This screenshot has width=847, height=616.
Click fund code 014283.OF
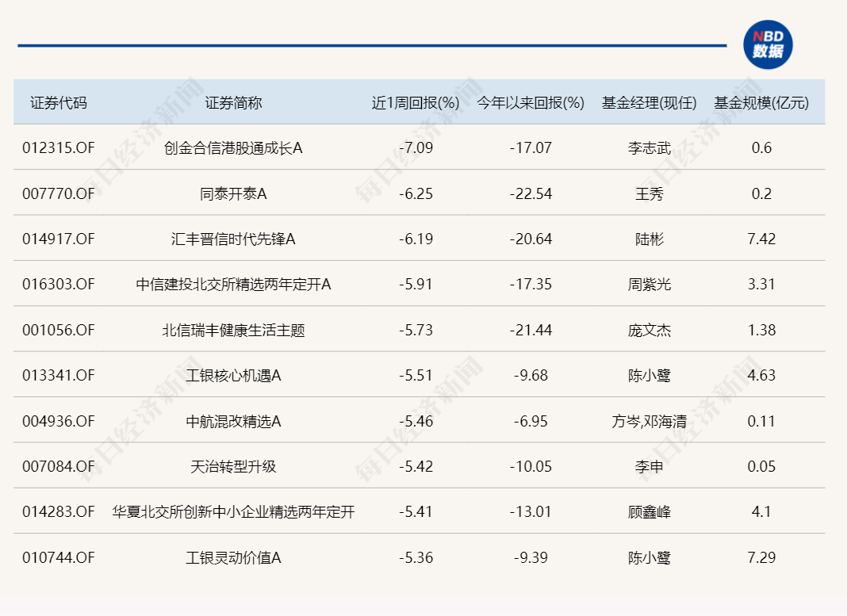(59, 512)
